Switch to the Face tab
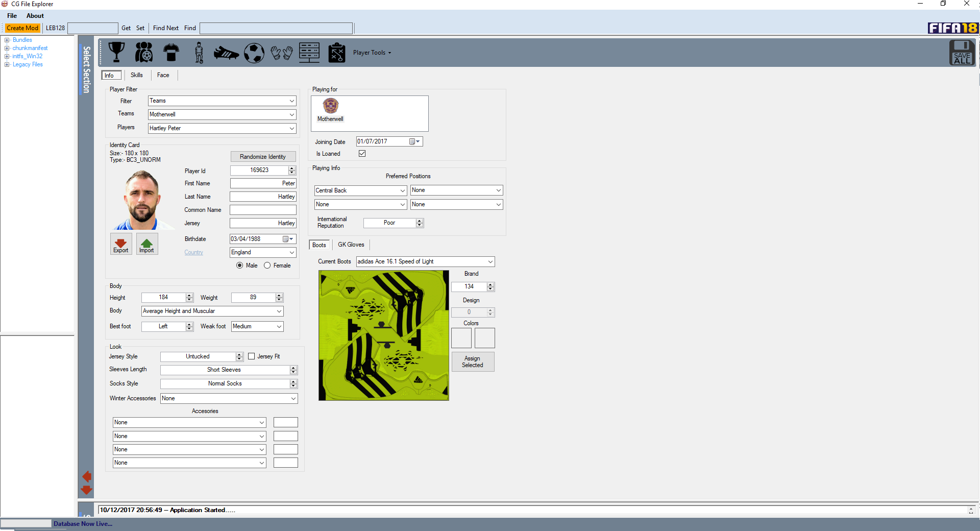Screen dimensions: 980x531 coord(163,75)
